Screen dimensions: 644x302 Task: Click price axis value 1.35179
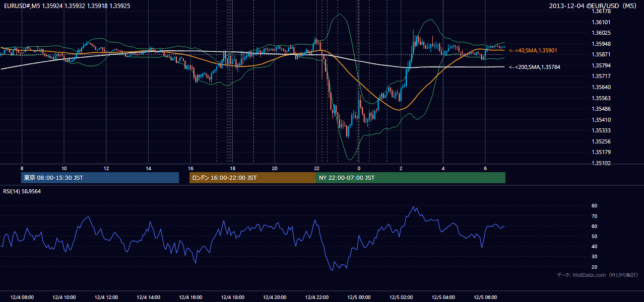[602, 152]
